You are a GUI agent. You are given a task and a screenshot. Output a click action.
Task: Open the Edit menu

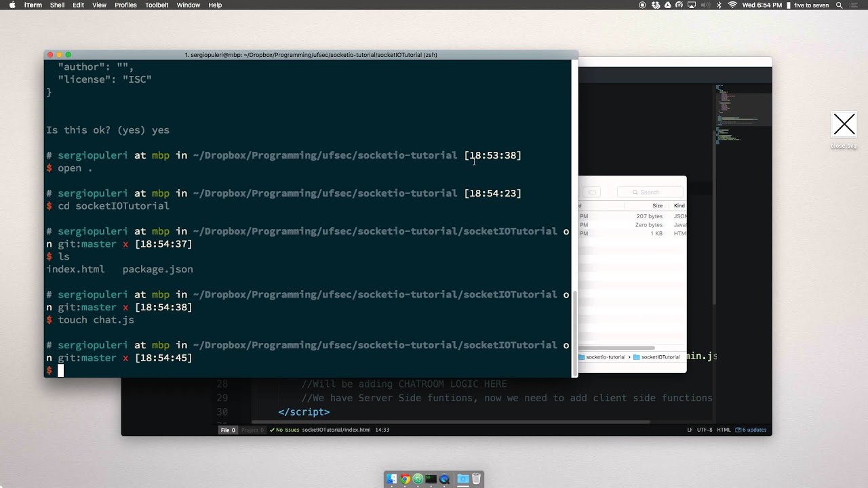click(x=79, y=5)
